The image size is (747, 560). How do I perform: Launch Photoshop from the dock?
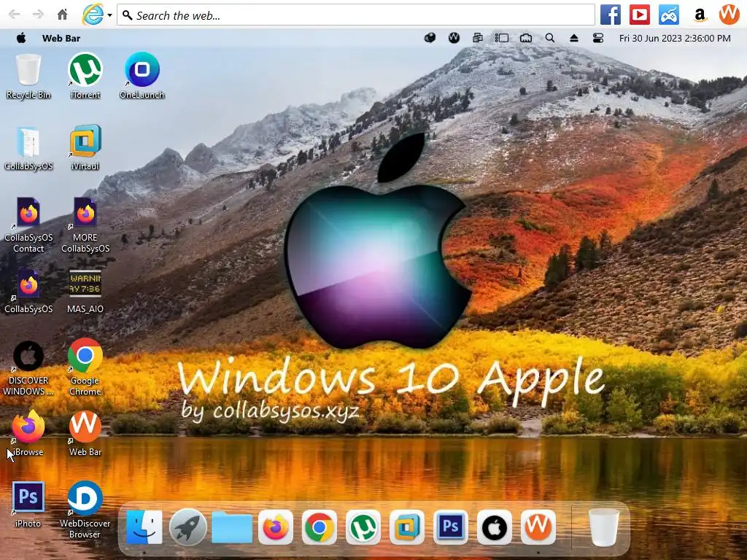[451, 527]
